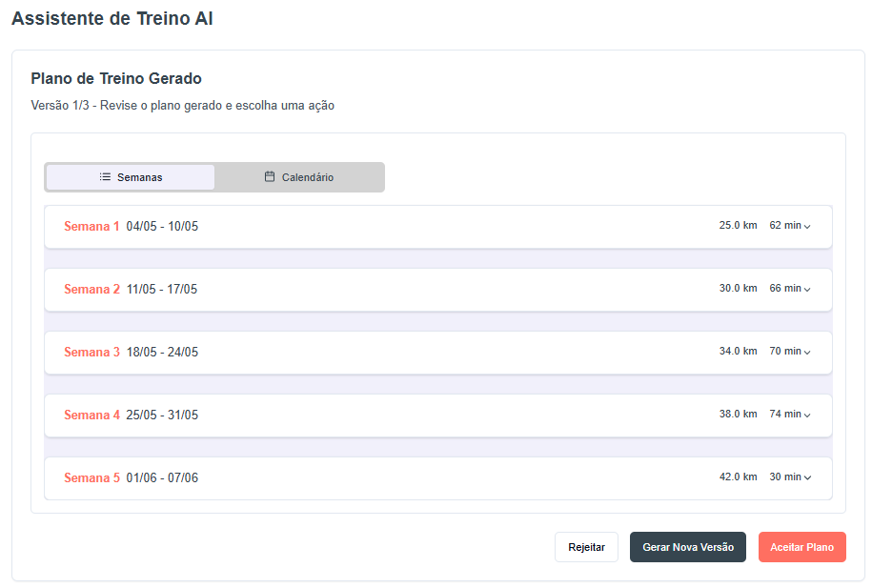Click the Rejeitar button
Viewport: 872px width, 588px height.
point(586,547)
